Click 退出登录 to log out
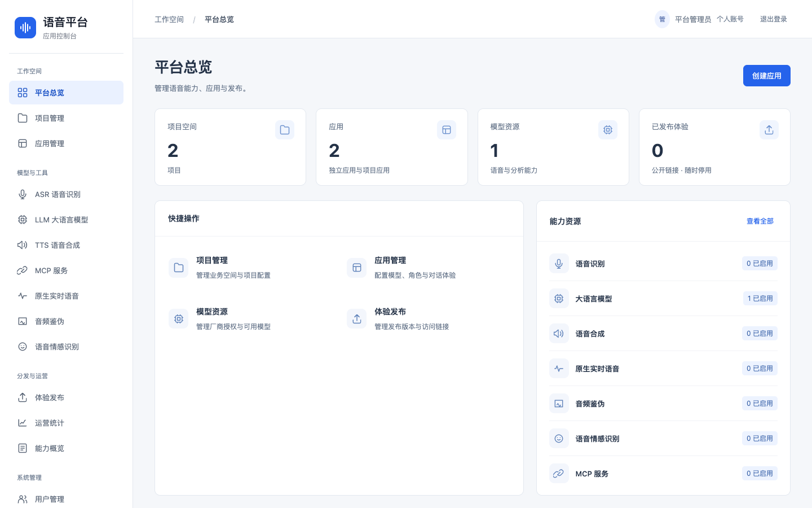Screen dimensions: 812x508 point(774,19)
